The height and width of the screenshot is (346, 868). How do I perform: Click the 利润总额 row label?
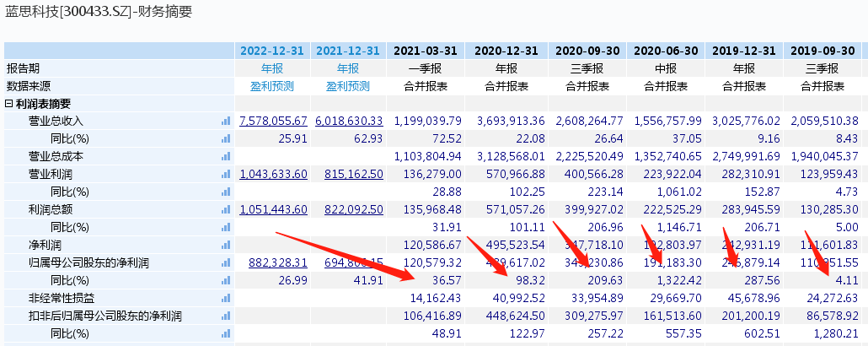[x=51, y=209]
